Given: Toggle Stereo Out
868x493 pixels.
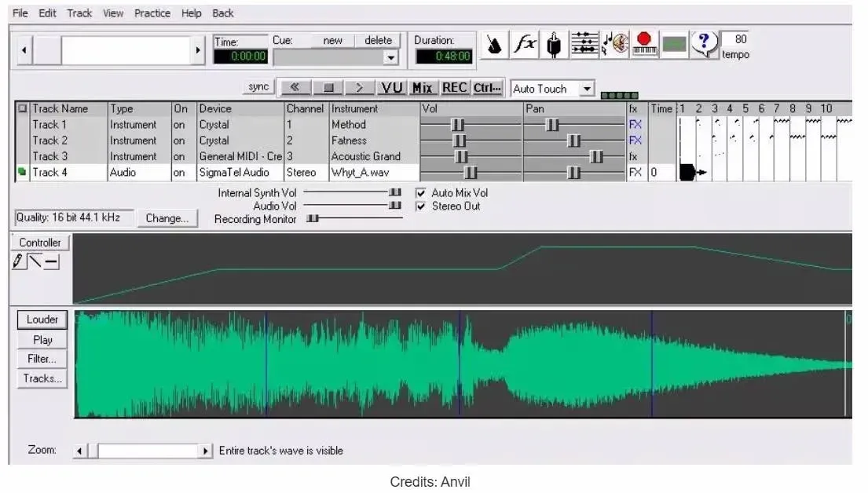Looking at the screenshot, I should (x=421, y=206).
